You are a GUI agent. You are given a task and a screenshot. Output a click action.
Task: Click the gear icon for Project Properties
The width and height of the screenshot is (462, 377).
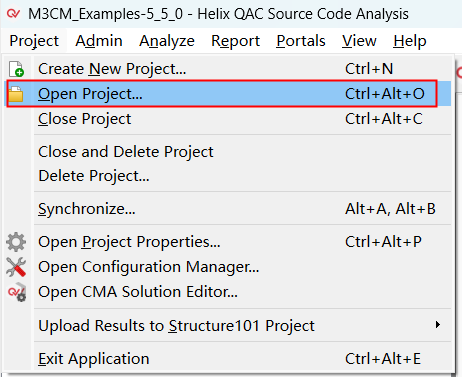pos(16,242)
